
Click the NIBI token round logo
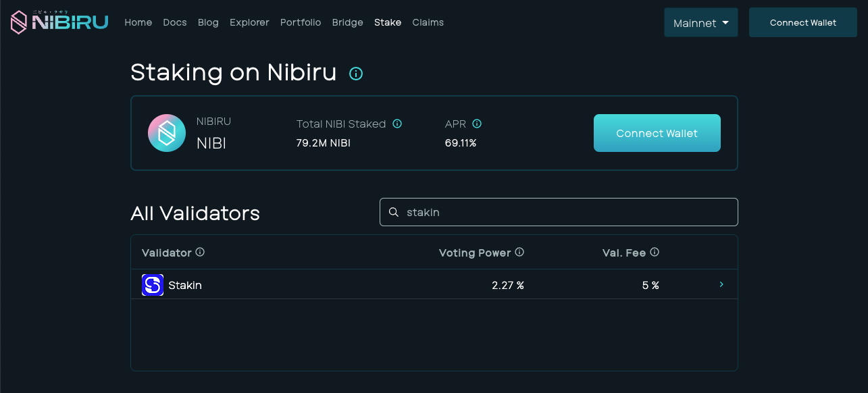pos(167,133)
